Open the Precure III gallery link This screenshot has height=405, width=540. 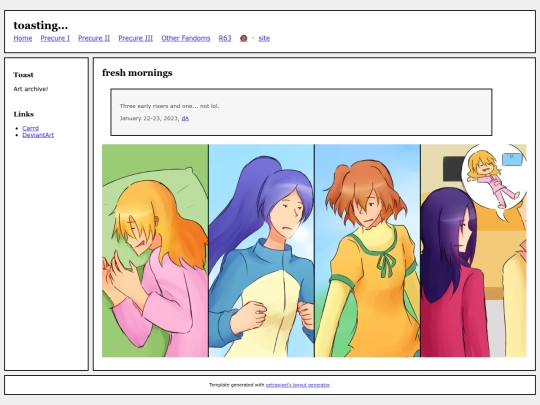coord(136,38)
